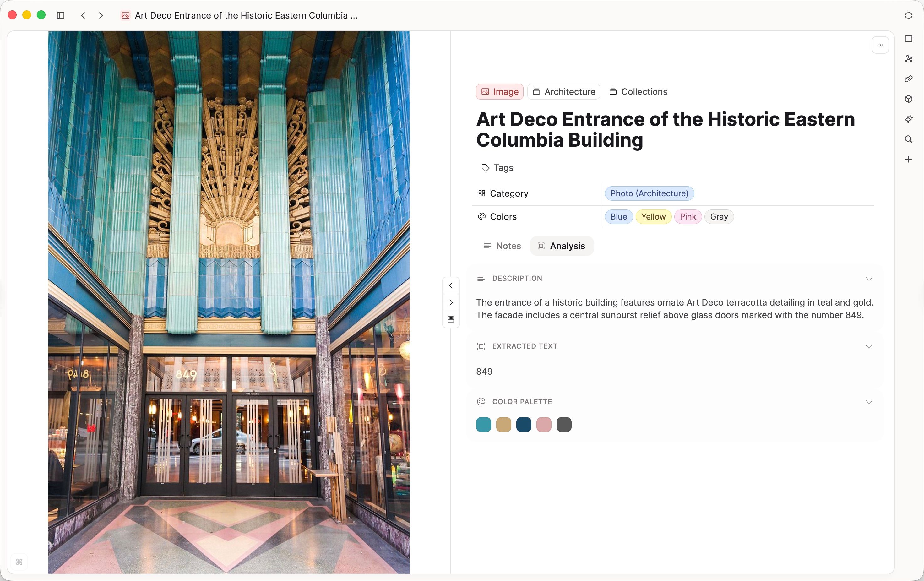Image resolution: width=924 pixels, height=581 pixels.
Task: Collapse the Color Palette section
Action: point(869,402)
